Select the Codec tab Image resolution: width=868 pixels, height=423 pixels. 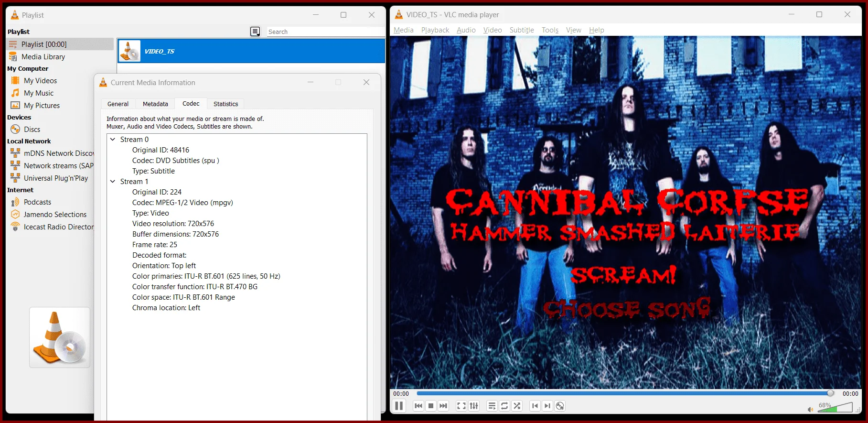click(x=191, y=103)
